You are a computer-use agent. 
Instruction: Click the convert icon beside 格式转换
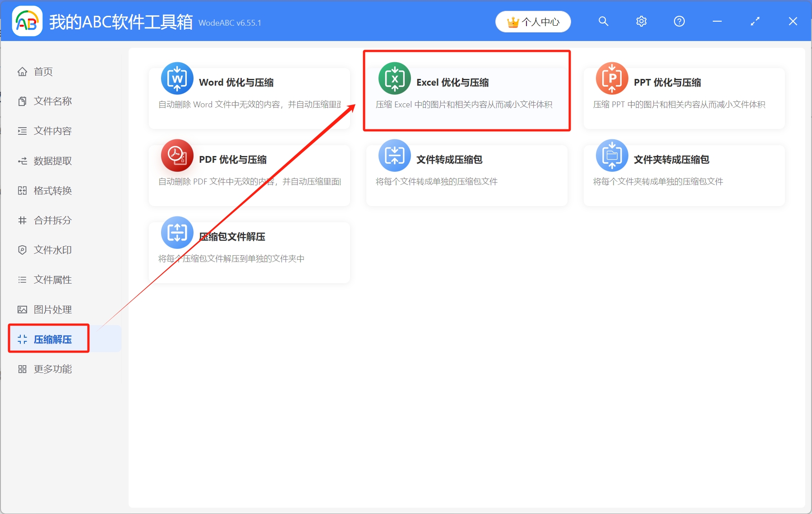(x=22, y=191)
